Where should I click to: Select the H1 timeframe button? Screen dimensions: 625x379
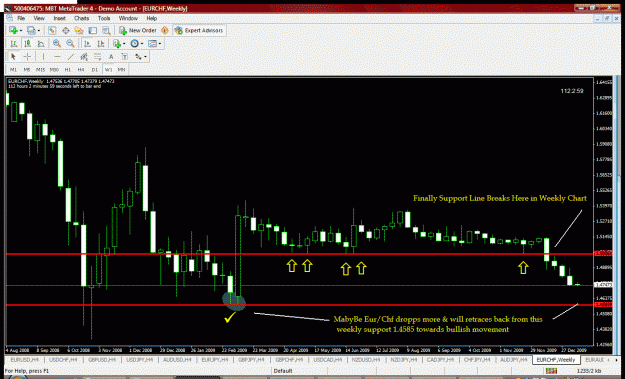[68, 69]
